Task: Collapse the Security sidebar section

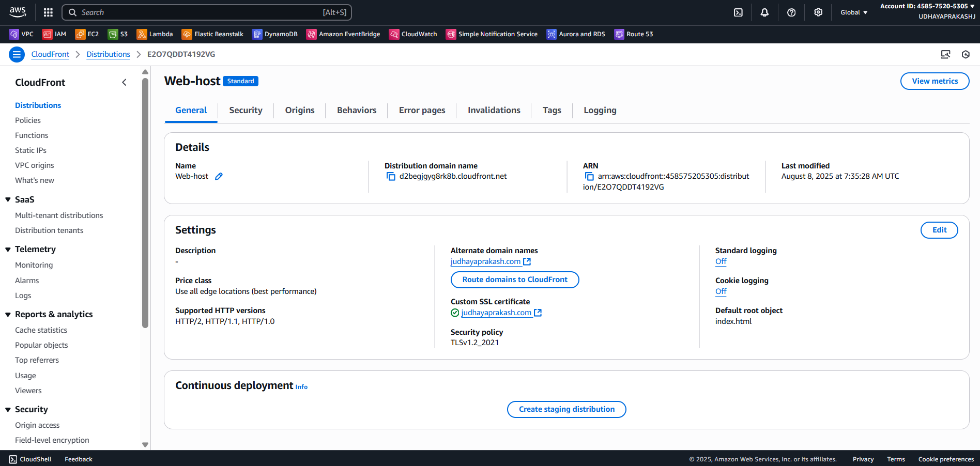Action: pos(8,410)
